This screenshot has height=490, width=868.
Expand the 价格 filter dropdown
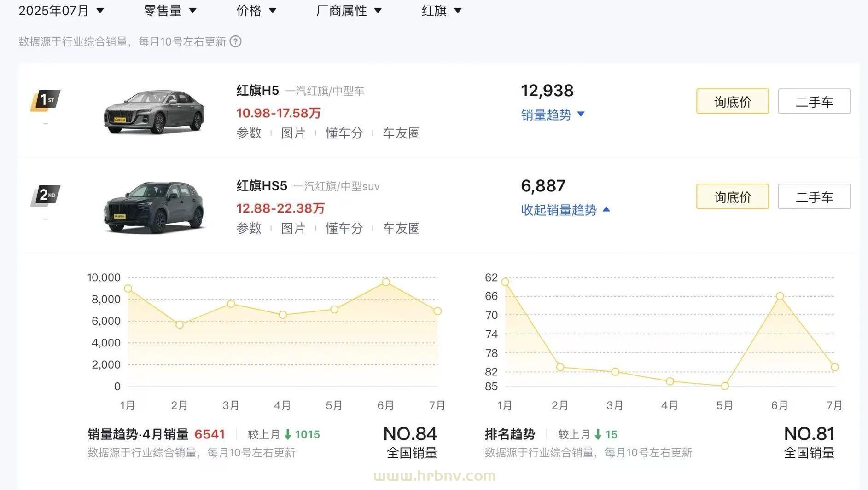click(x=256, y=11)
